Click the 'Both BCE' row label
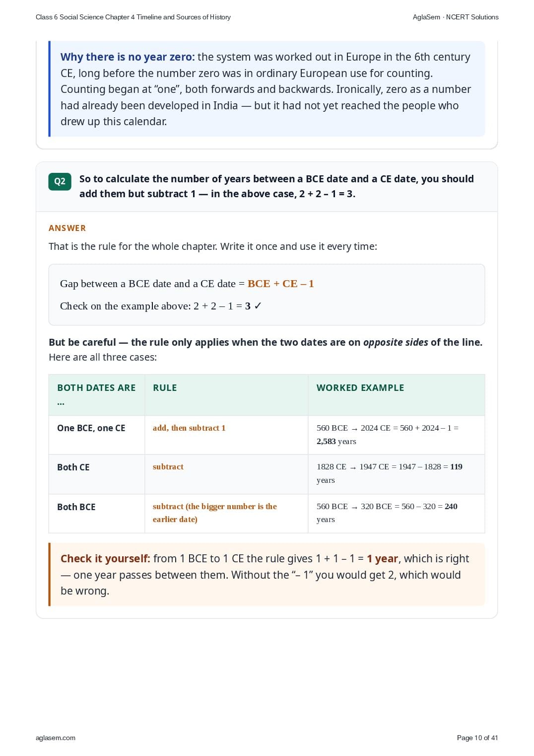Viewport: 534px width, 756px height. pos(76,507)
